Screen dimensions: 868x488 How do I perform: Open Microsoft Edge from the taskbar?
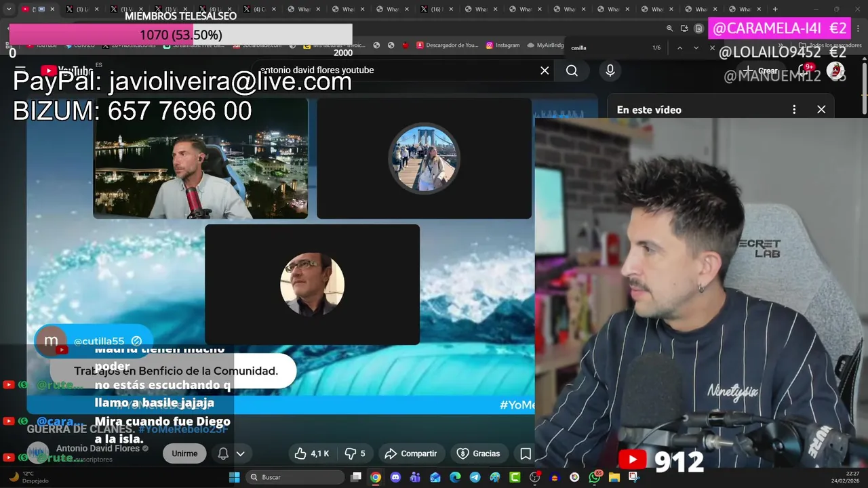pyautogui.click(x=455, y=477)
